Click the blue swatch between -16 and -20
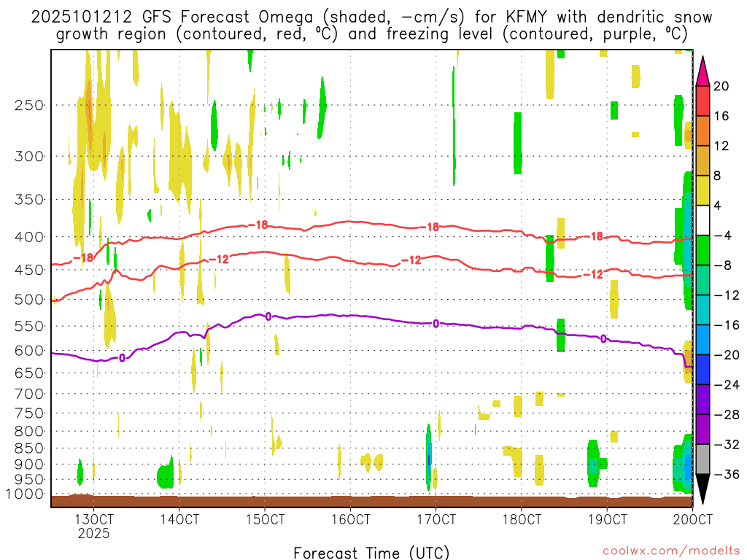The image size is (747, 560). tap(703, 340)
